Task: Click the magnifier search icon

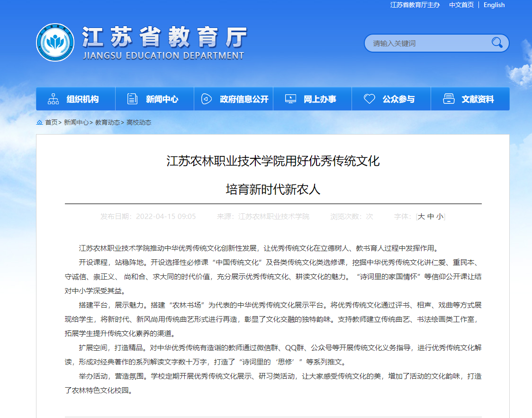Action: pyautogui.click(x=497, y=43)
